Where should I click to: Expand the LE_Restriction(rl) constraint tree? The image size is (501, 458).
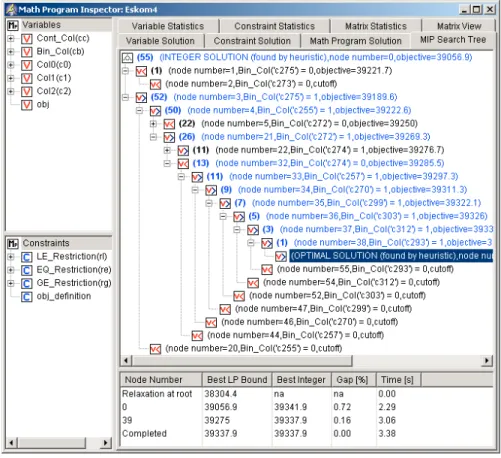click(x=11, y=257)
